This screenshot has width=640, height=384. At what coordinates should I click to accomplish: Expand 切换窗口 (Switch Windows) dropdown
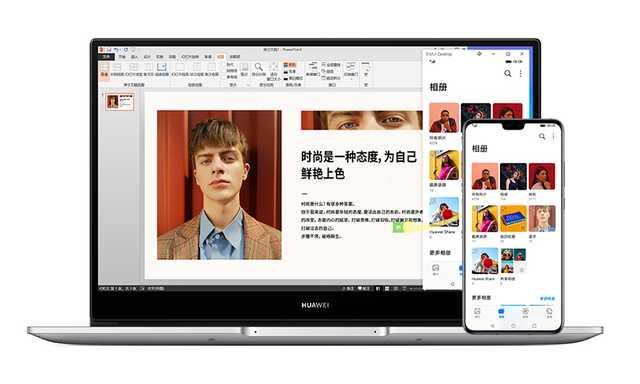[x=351, y=70]
